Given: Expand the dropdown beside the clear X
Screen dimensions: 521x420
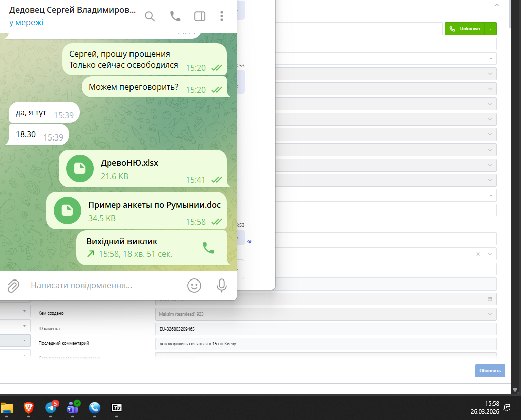Looking at the screenshot, I should (x=490, y=254).
